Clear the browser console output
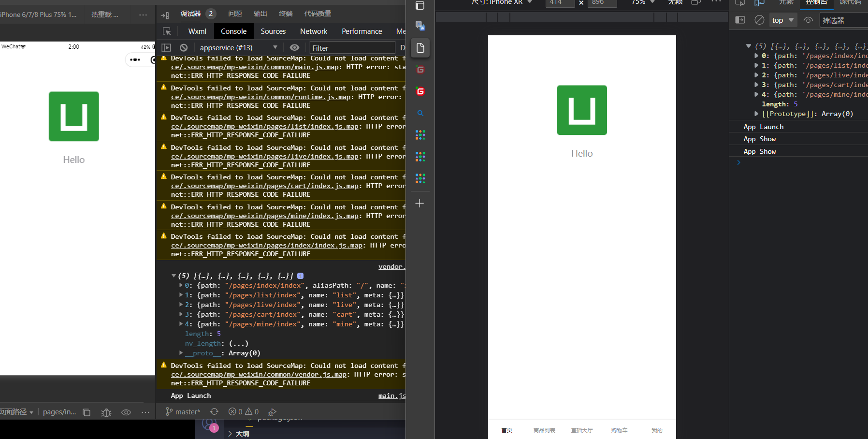 pyautogui.click(x=759, y=20)
